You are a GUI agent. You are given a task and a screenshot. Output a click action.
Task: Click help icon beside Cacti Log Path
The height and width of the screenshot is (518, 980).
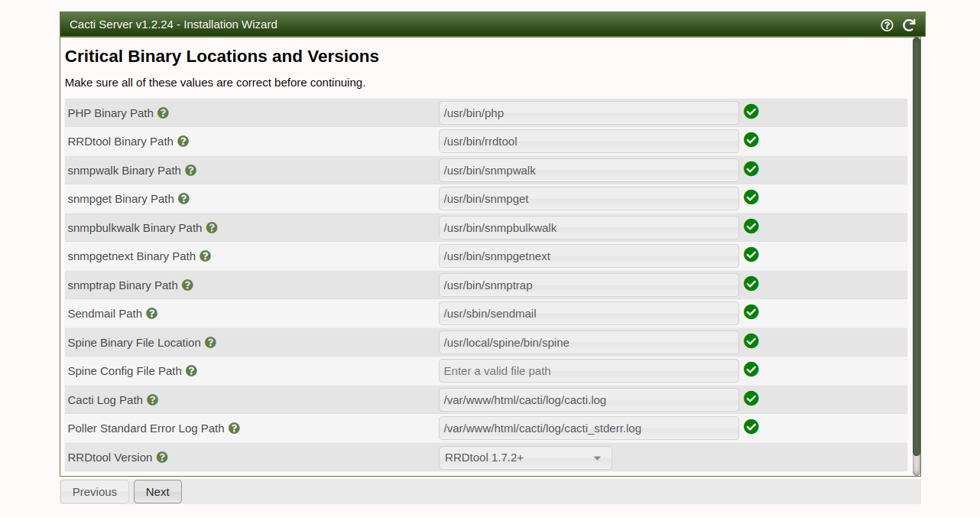click(x=152, y=400)
